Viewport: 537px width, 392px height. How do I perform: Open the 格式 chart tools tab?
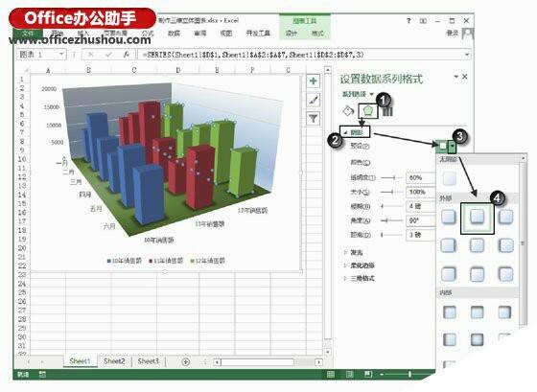(x=317, y=34)
